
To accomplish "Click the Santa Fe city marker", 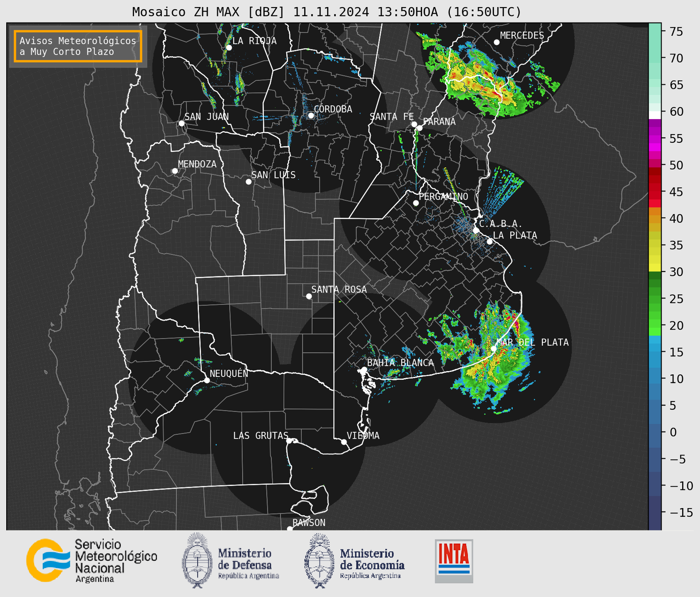I will 414,124.
